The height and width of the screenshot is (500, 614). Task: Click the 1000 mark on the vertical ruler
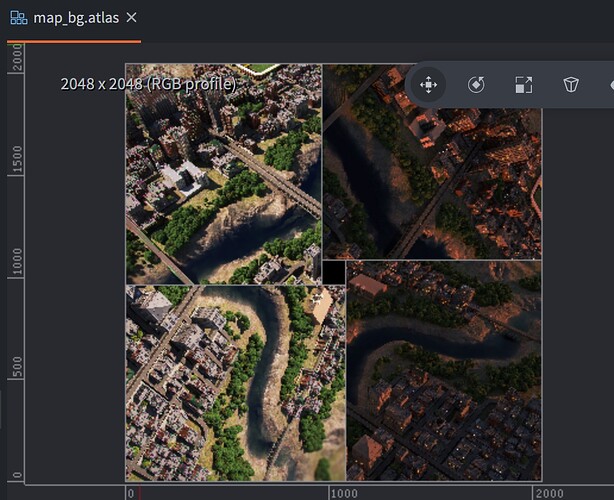tap(17, 264)
